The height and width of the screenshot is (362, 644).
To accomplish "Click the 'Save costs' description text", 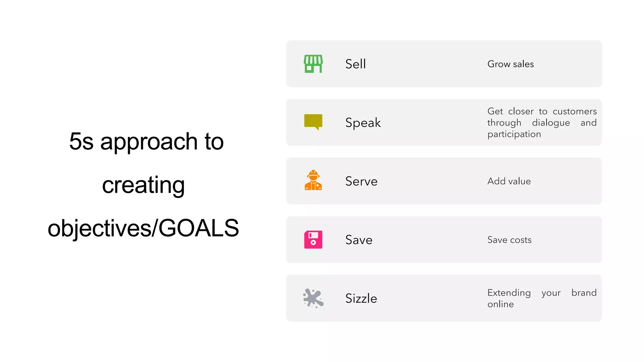I will (509, 240).
